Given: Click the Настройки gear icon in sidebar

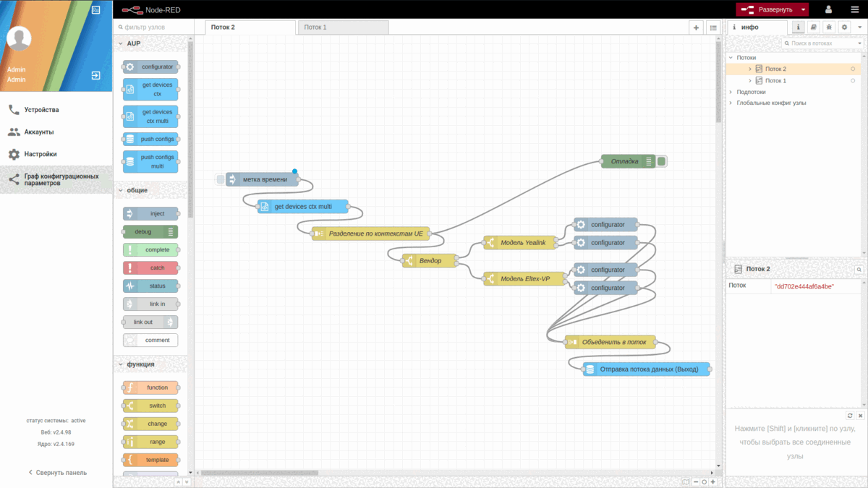Looking at the screenshot, I should [14, 154].
